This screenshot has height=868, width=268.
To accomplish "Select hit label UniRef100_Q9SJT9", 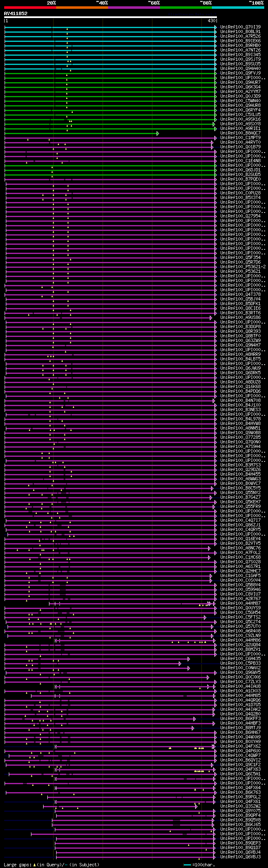I will [240, 59].
